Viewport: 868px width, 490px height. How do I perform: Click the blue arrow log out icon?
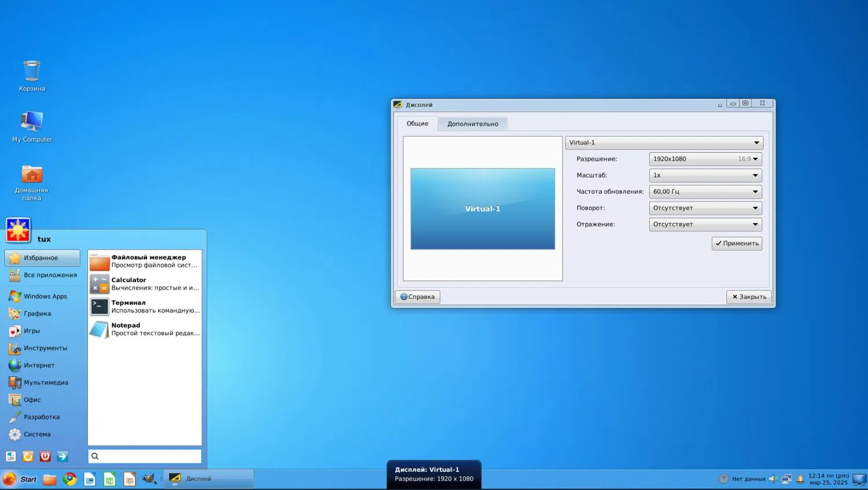pos(62,456)
